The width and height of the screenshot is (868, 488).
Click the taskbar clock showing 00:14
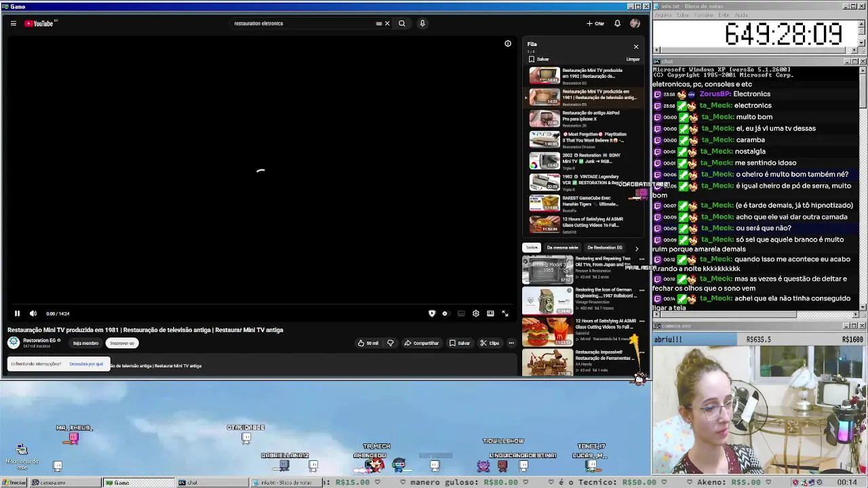pos(847,483)
